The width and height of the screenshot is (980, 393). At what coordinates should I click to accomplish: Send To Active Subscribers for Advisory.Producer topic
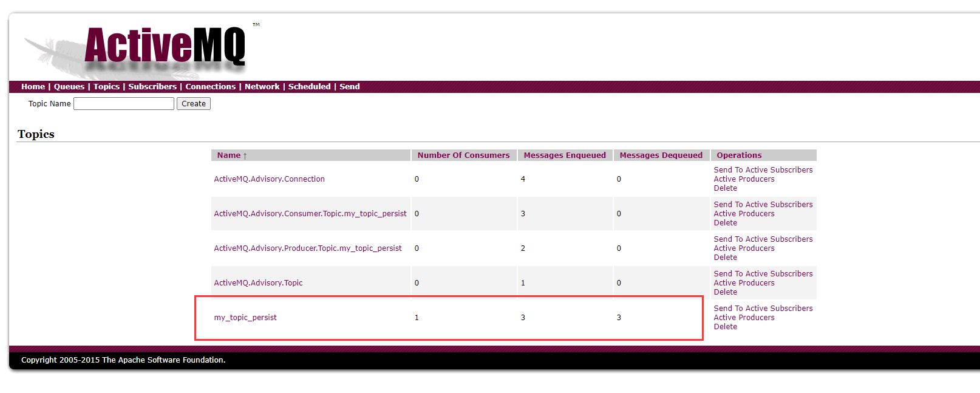coord(763,239)
